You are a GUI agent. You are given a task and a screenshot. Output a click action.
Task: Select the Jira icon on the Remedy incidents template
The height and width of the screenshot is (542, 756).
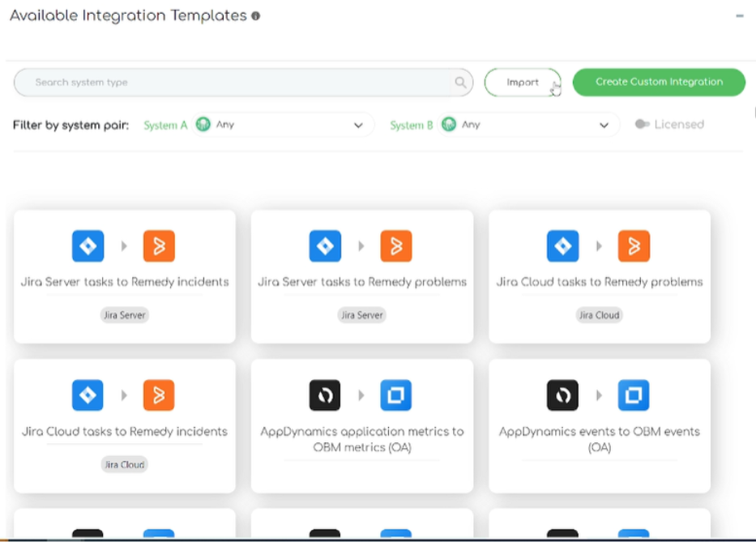click(88, 245)
